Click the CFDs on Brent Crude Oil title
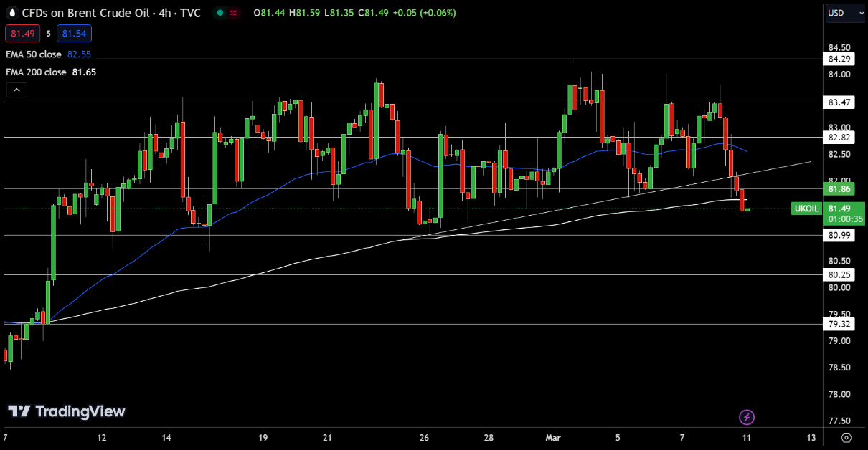Screen dimensions: 868x450 tap(85, 14)
